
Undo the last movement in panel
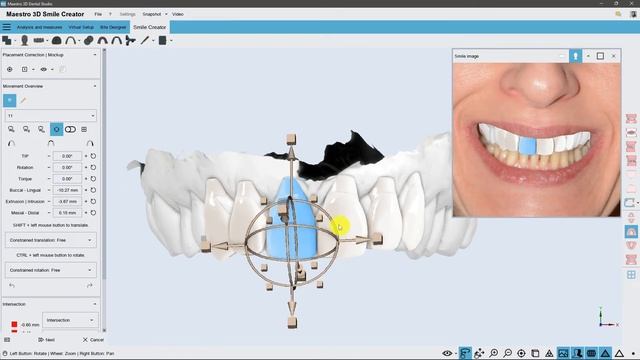[12, 286]
